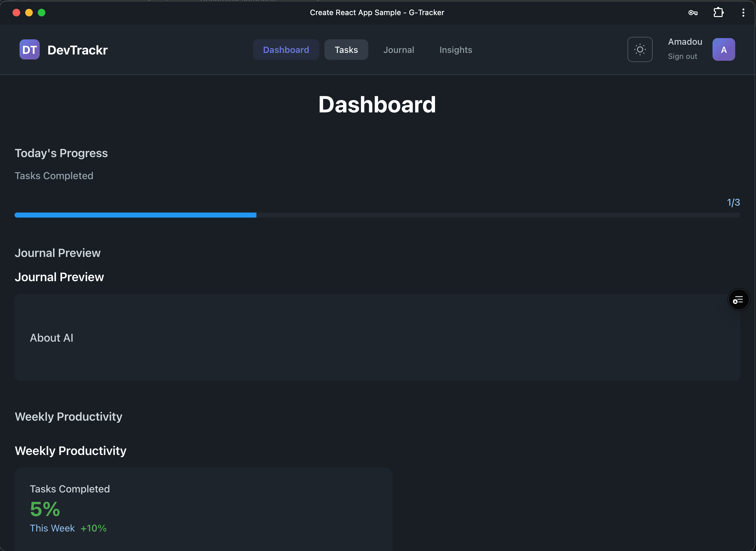The height and width of the screenshot is (551, 756).
Task: Toggle the Dashboard navigation highlight
Action: click(286, 49)
